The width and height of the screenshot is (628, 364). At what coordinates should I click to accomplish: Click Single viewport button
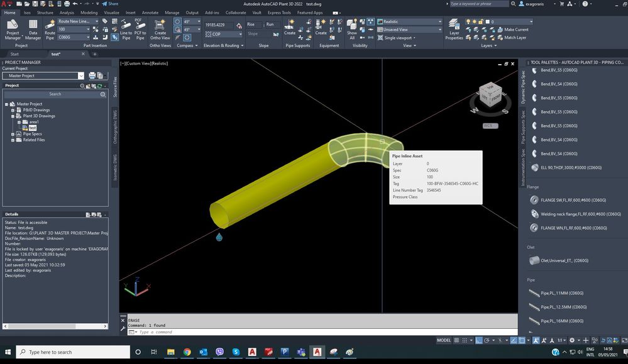point(397,38)
